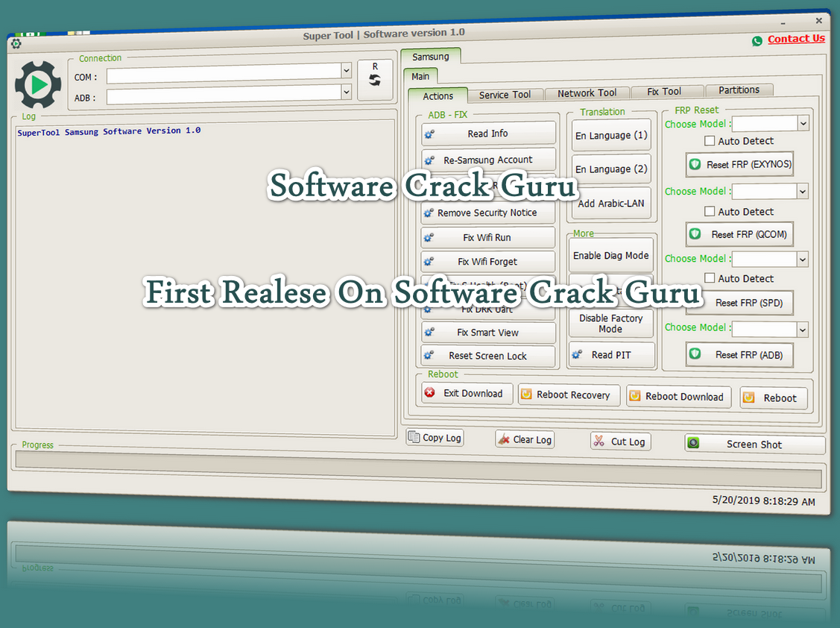Click En Language (1) button
840x628 pixels.
(611, 135)
